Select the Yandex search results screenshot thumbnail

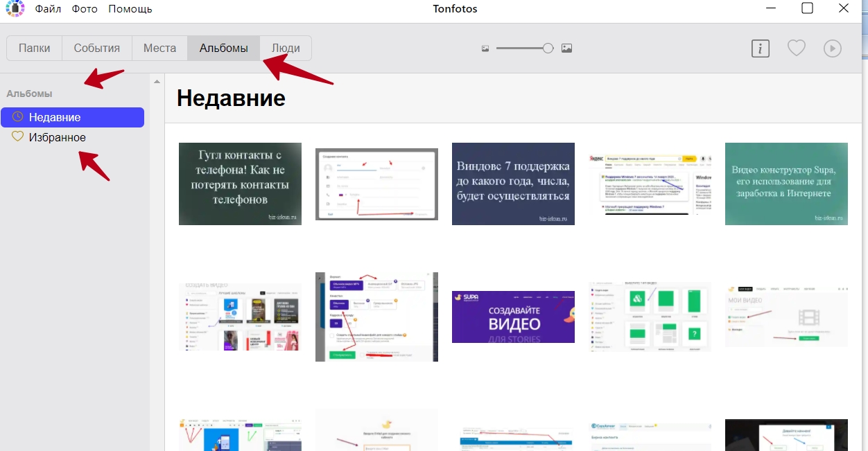click(650, 184)
